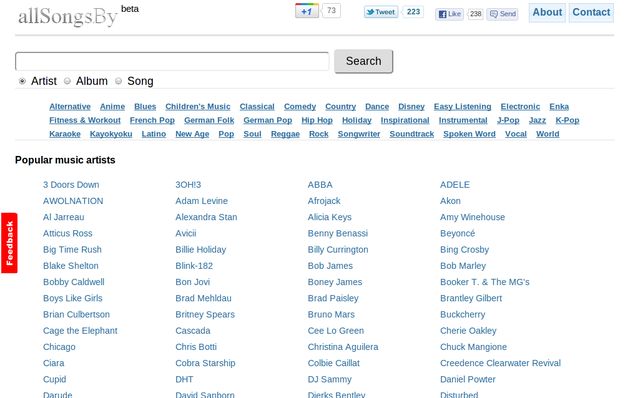Open the Spoken Word genre

coord(469,134)
